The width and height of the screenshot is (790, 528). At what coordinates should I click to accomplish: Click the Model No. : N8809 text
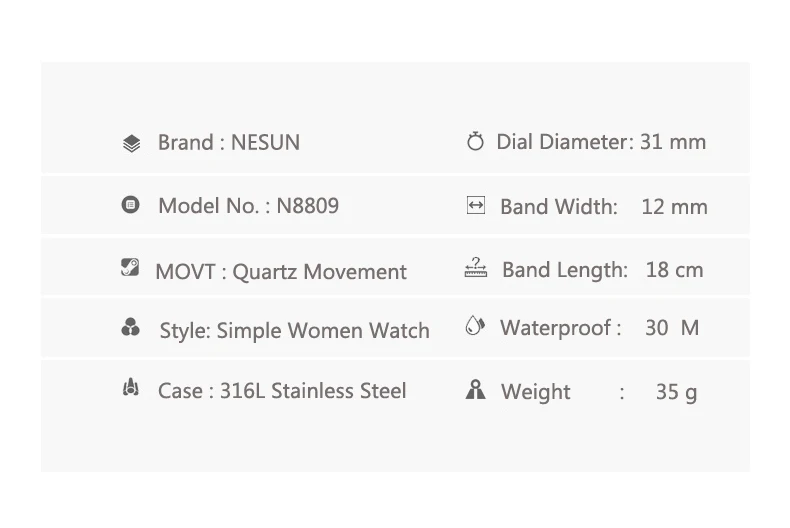(x=248, y=206)
